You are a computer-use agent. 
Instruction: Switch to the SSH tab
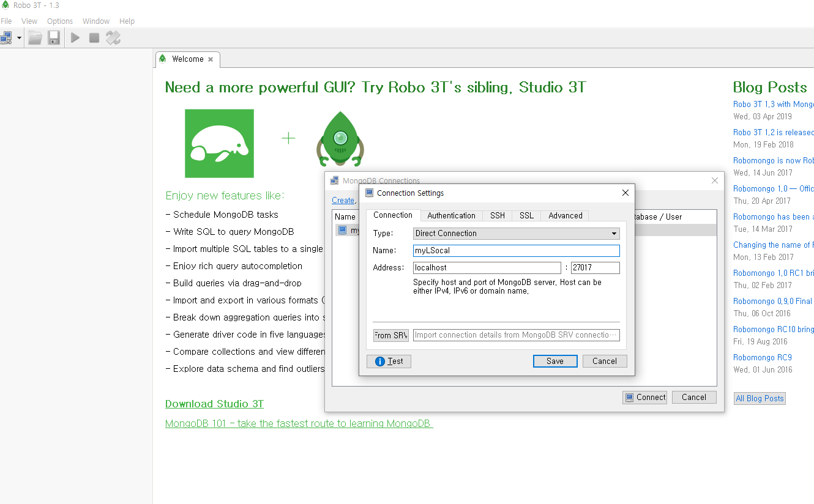pyautogui.click(x=498, y=215)
